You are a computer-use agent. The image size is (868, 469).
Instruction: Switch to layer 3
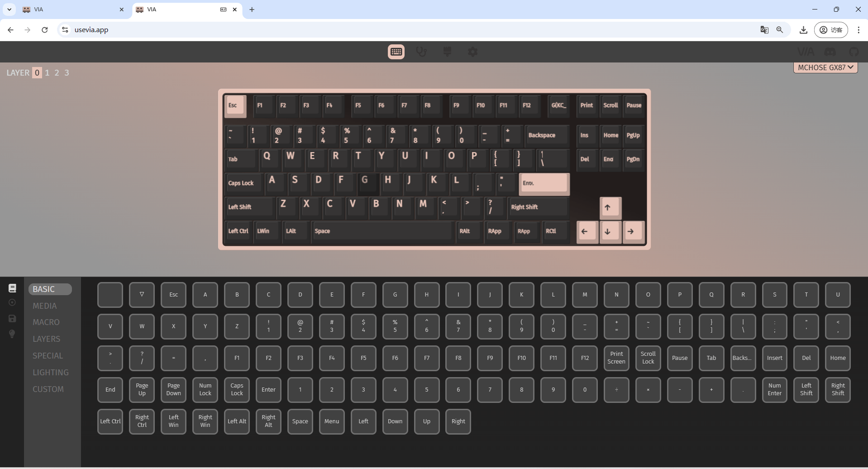pyautogui.click(x=67, y=73)
